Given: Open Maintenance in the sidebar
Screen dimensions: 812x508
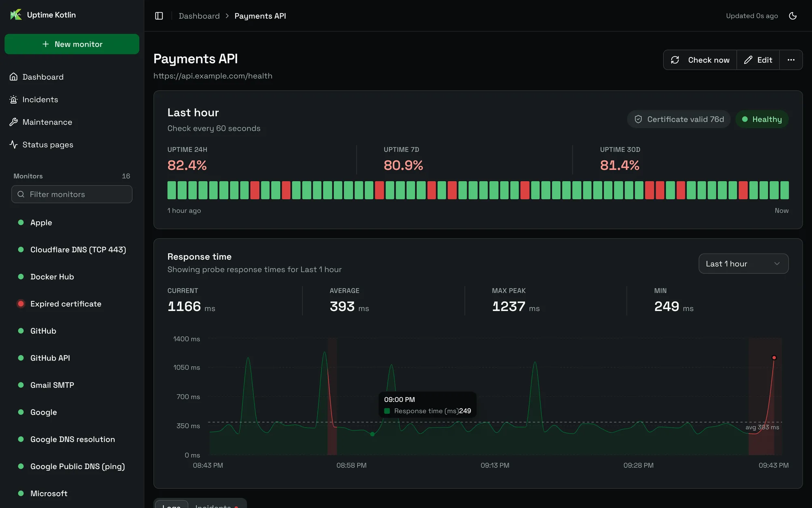Looking at the screenshot, I should coord(72,122).
